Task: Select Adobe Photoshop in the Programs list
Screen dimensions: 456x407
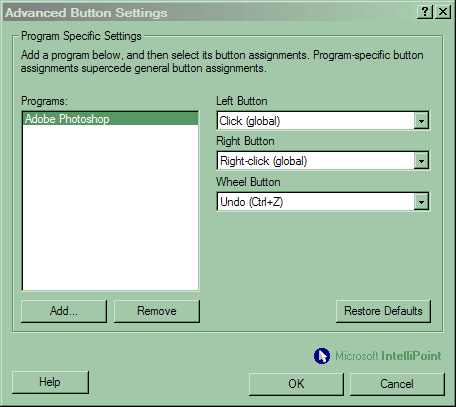Action: point(110,119)
